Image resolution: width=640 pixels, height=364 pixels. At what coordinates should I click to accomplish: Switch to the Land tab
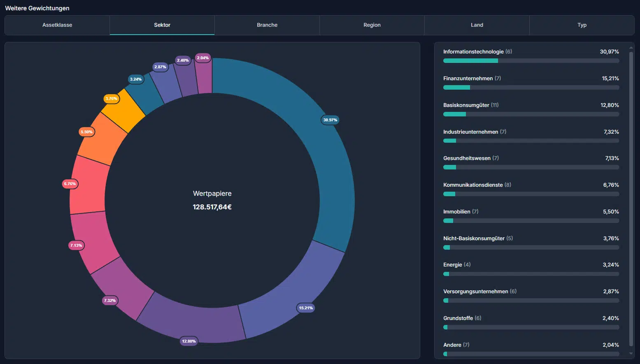[x=477, y=25]
